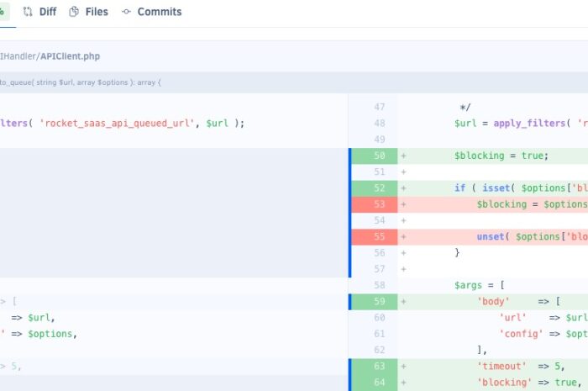Expand the to_queue function hunk header
588x391 pixels.
(x=81, y=82)
